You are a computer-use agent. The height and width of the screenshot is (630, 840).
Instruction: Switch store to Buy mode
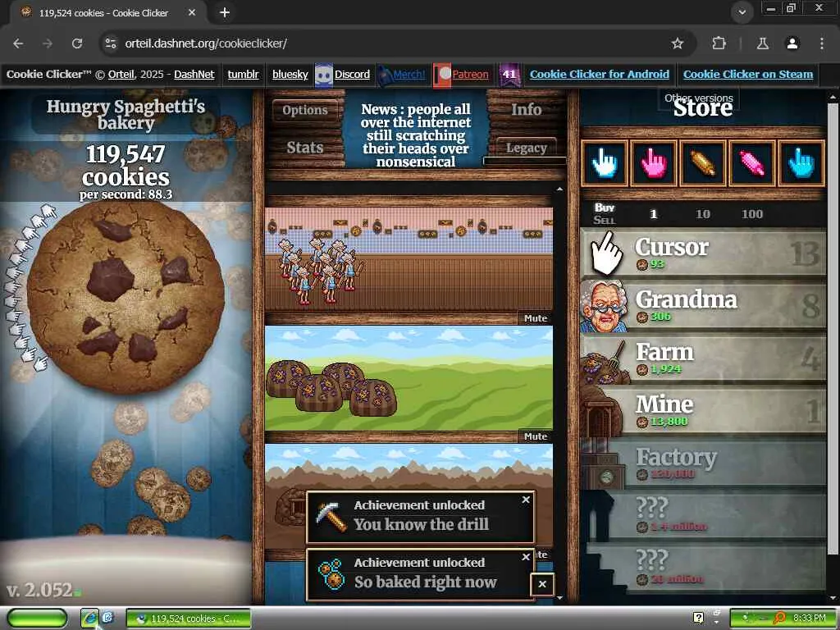point(605,208)
